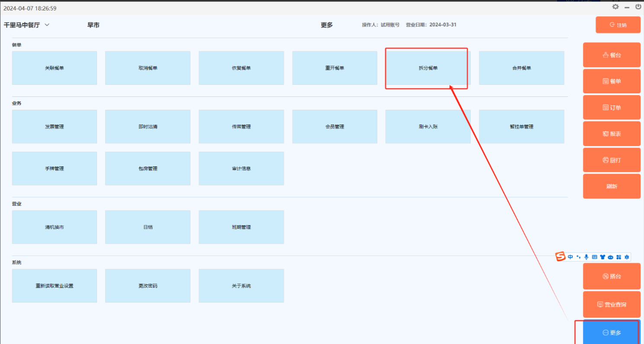This screenshot has height=344, width=644.
Task: Open 营业查询 business query button
Action: (x=612, y=304)
